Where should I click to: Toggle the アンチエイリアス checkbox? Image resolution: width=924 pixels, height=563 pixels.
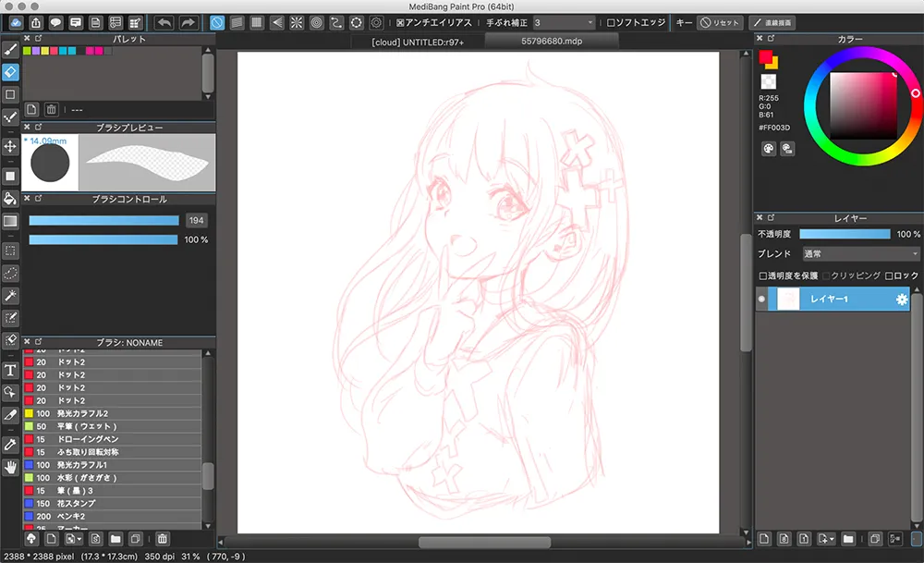pyautogui.click(x=400, y=22)
